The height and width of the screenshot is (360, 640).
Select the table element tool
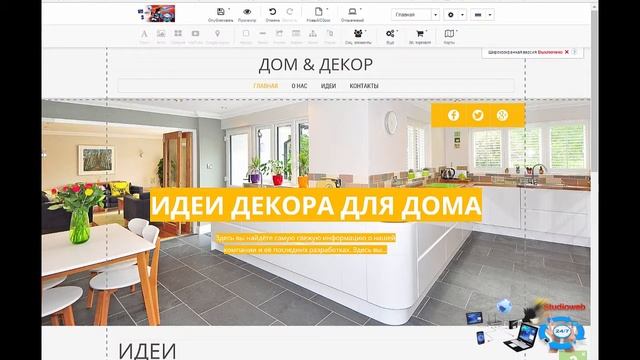pyautogui.click(x=296, y=33)
